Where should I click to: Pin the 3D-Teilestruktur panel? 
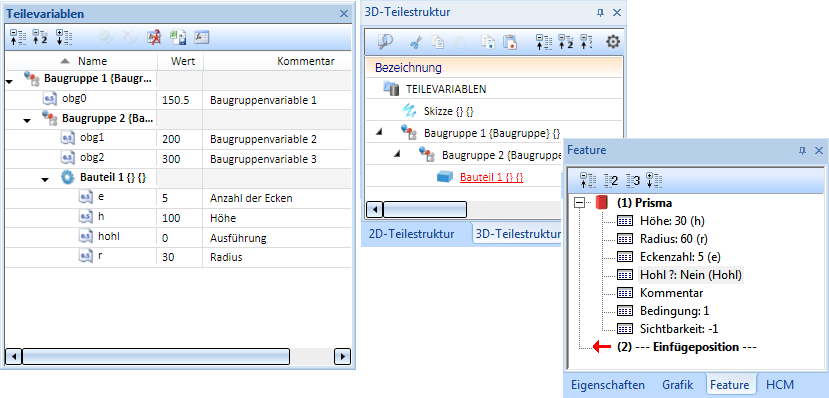600,13
